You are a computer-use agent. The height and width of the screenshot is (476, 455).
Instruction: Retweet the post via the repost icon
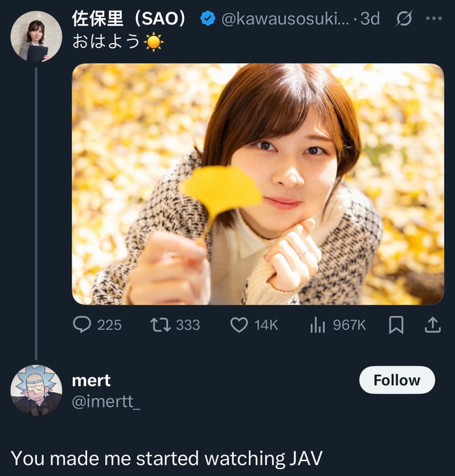pyautogui.click(x=159, y=324)
